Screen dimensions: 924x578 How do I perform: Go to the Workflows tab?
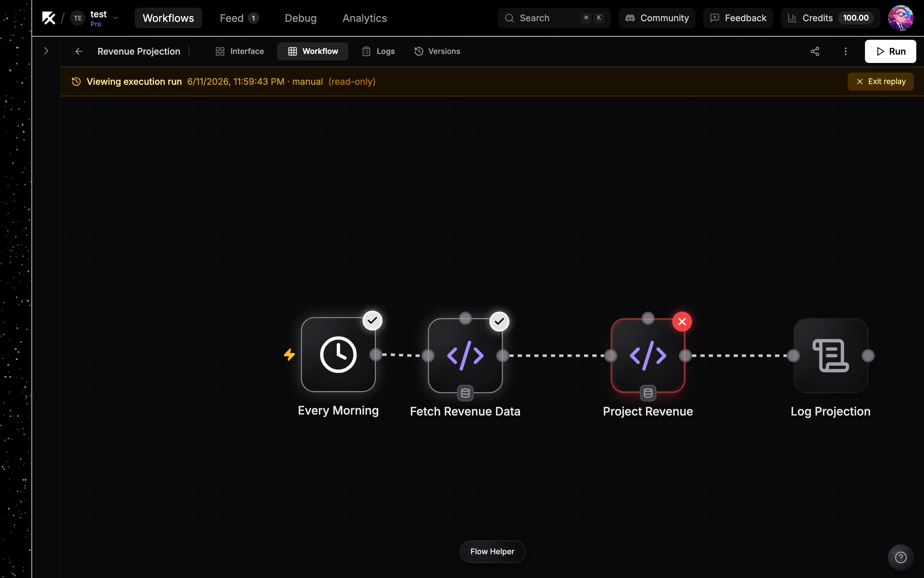[168, 18]
